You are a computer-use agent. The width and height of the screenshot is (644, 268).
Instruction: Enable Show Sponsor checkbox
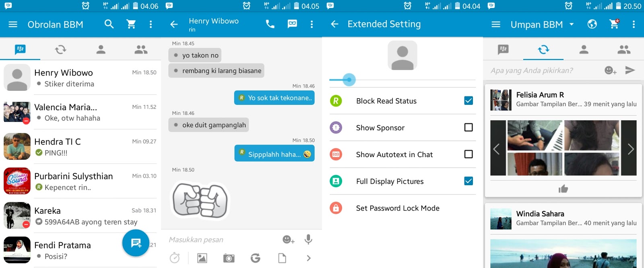469,127
